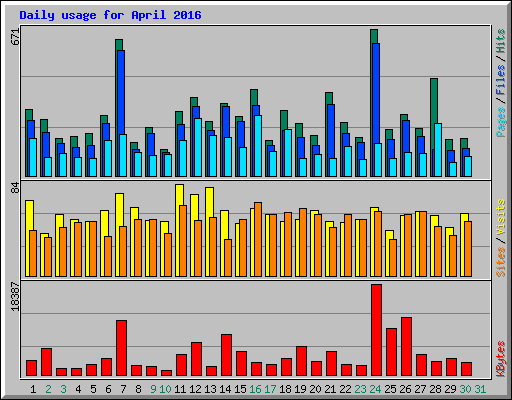
Task: Select day label "22" on the x-axis
Action: (345, 389)
